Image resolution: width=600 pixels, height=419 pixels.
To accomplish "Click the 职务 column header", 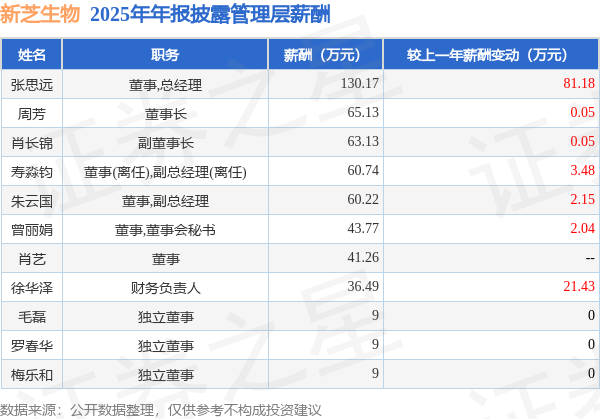I will [165, 55].
